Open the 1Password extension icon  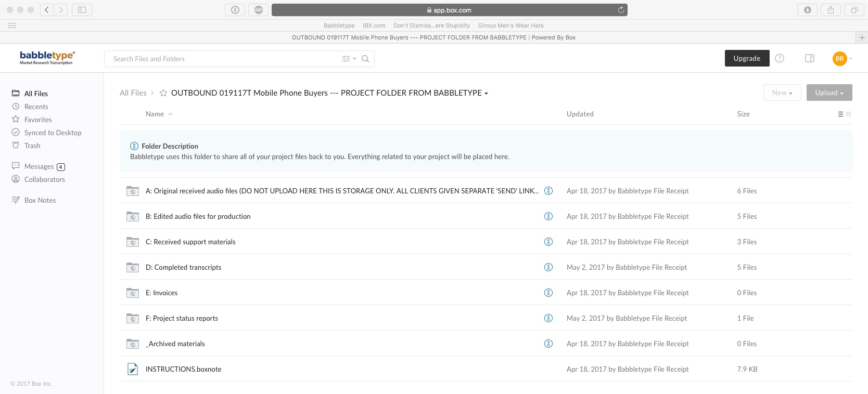[x=235, y=10]
